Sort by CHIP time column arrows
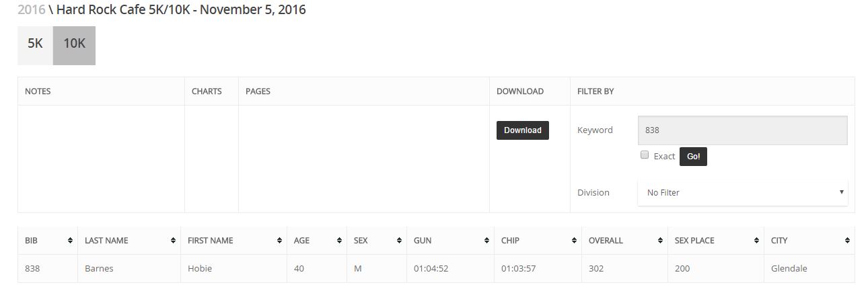Viewport: 868px width, 289px height. pyautogui.click(x=574, y=241)
